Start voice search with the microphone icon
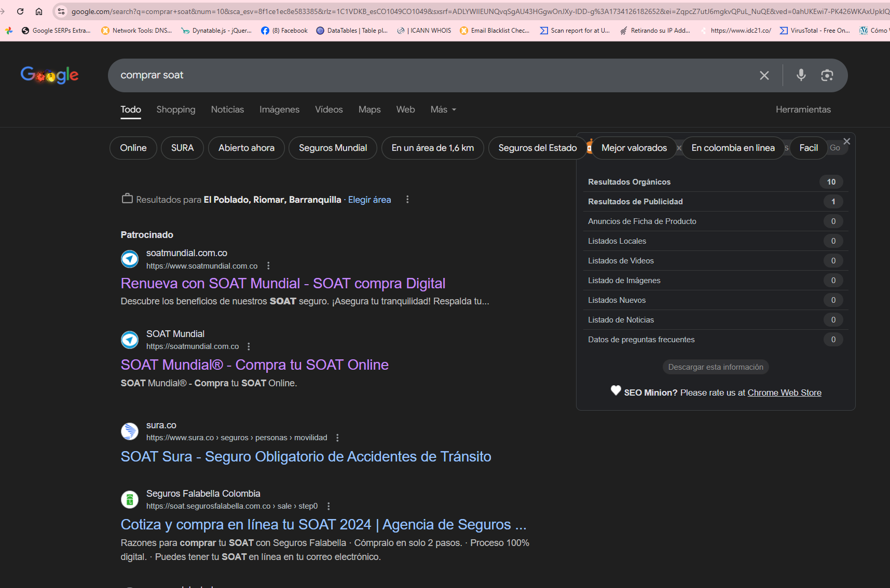890x588 pixels. coord(801,75)
